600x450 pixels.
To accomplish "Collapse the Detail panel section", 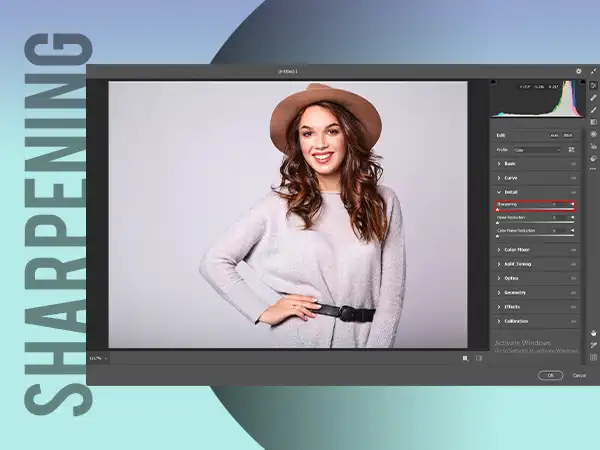I will [510, 191].
